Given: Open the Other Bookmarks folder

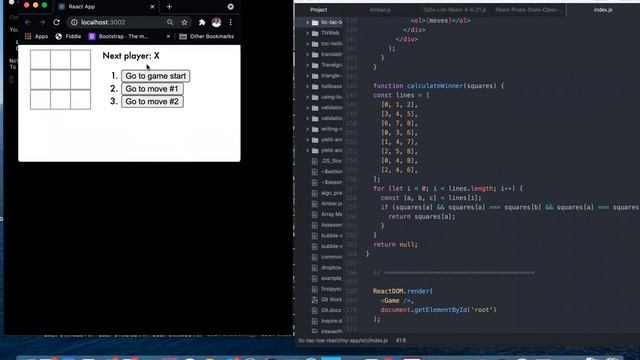Looking at the screenshot, I should pos(207,36).
